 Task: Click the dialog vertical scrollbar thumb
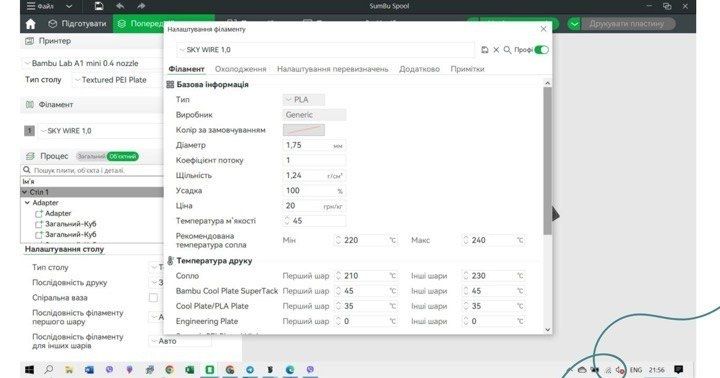pyautogui.click(x=547, y=161)
